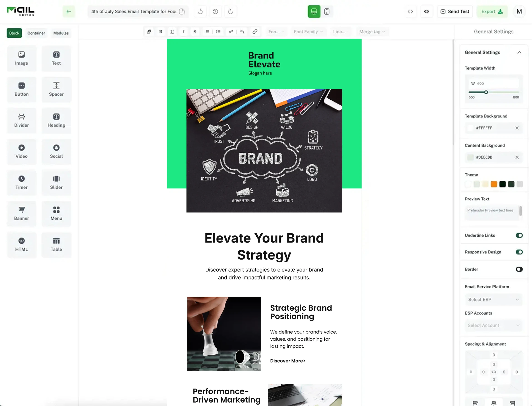Select the black theme swatch
The width and height of the screenshot is (532, 406).
pyautogui.click(x=502, y=184)
